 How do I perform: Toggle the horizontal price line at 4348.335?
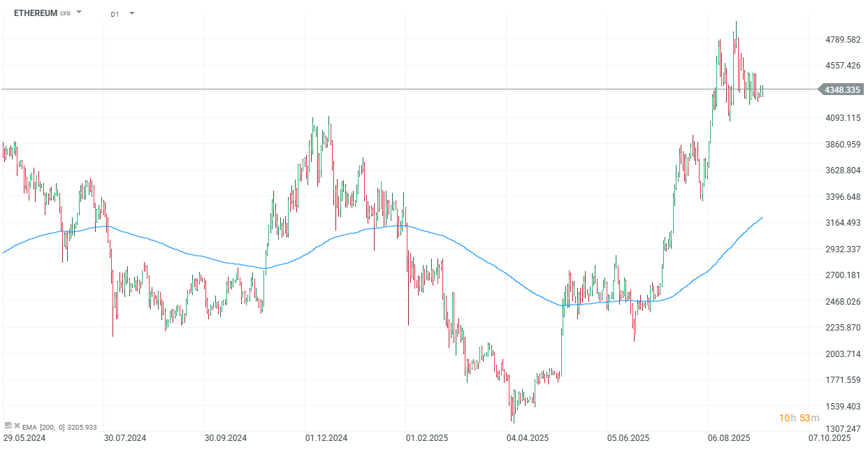coord(419,89)
